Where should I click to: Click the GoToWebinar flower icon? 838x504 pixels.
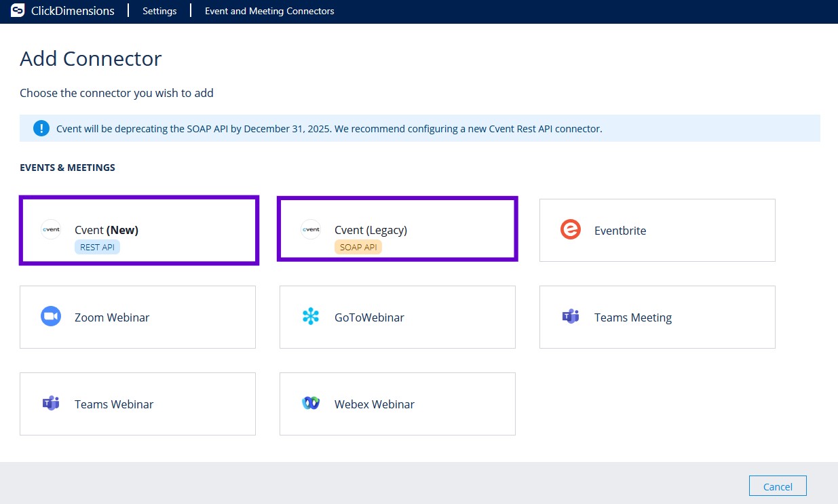pos(311,317)
